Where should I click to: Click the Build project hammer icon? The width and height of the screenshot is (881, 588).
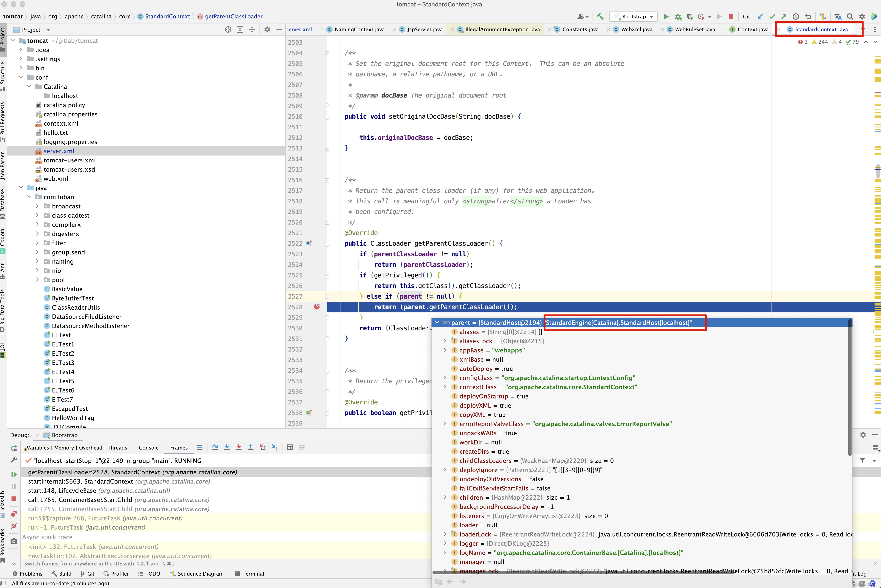coord(600,17)
